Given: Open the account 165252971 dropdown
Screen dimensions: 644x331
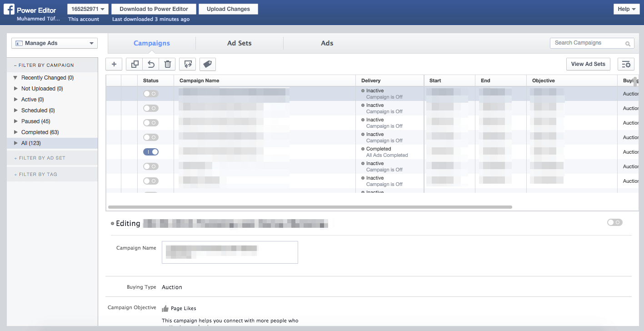Looking at the screenshot, I should (x=88, y=9).
